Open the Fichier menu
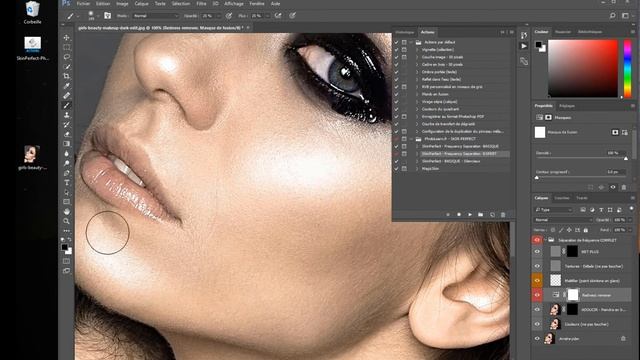Image resolution: width=640 pixels, height=360 pixels. tap(83, 4)
